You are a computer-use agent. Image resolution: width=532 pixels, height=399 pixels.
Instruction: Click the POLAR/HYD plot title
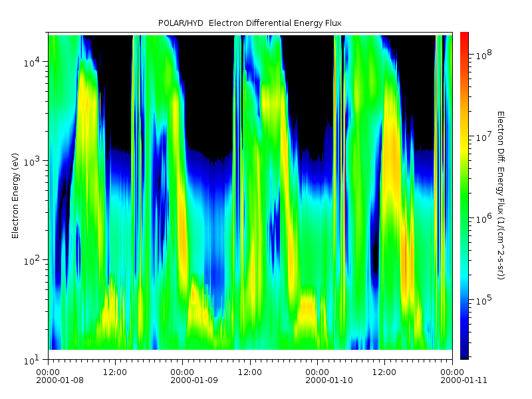click(x=249, y=23)
